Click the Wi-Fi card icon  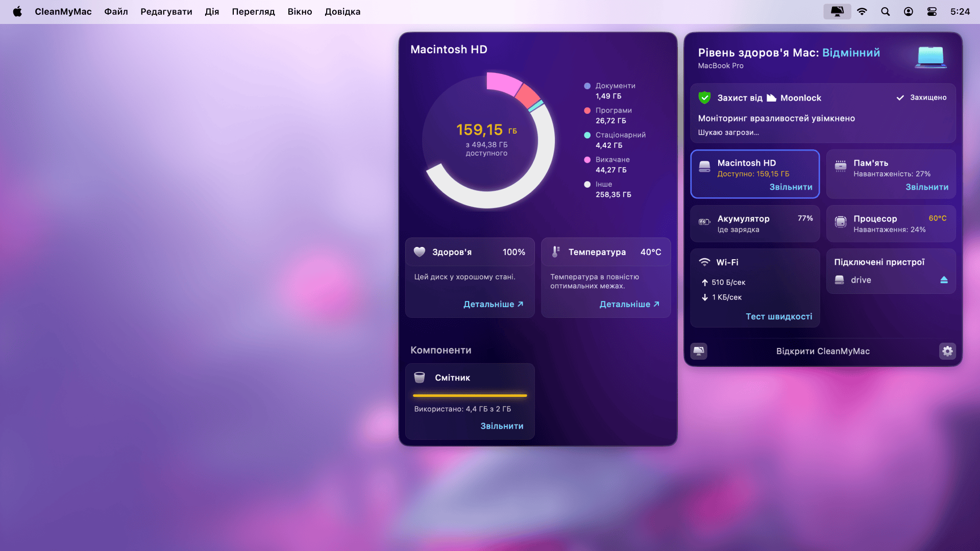pos(704,262)
